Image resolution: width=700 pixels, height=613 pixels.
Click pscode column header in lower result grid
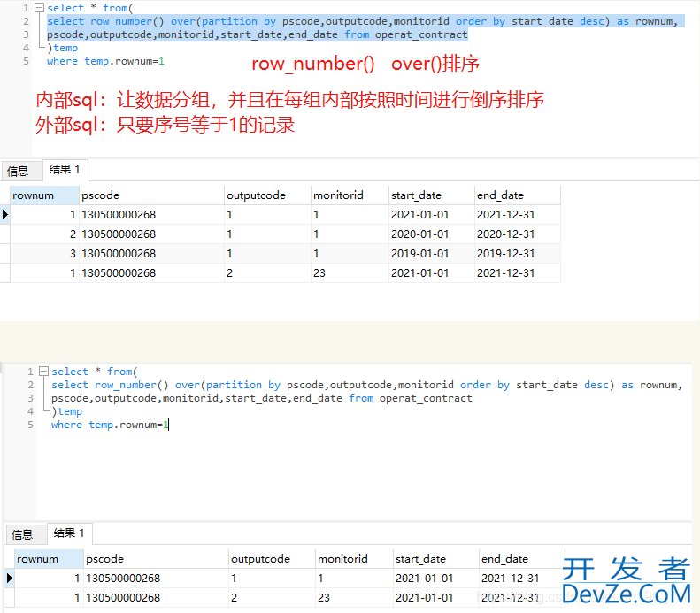157,559
